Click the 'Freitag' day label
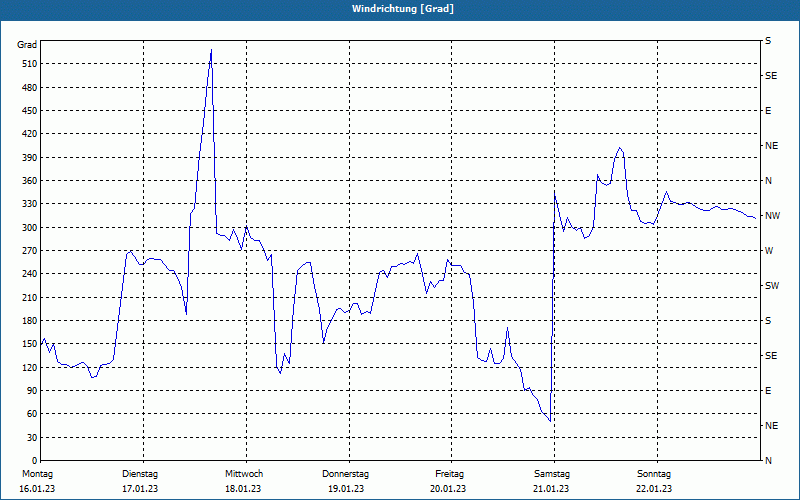The width and height of the screenshot is (800, 500). pyautogui.click(x=449, y=474)
